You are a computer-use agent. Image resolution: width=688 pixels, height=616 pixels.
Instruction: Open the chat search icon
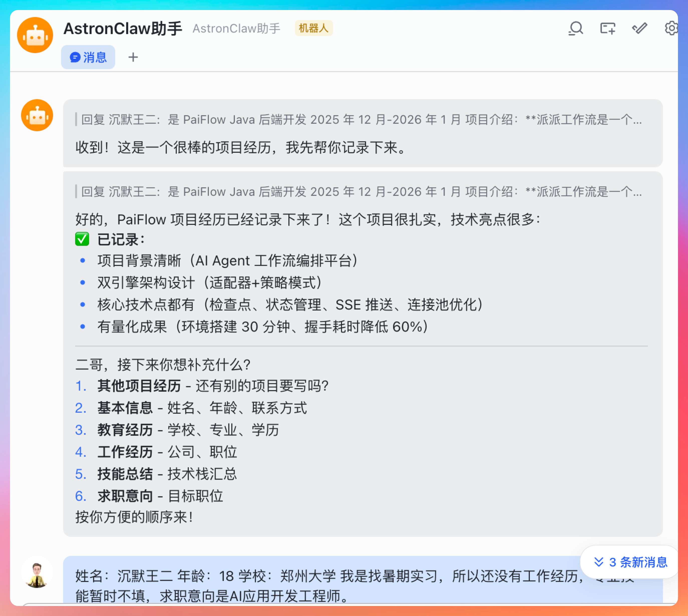(576, 29)
